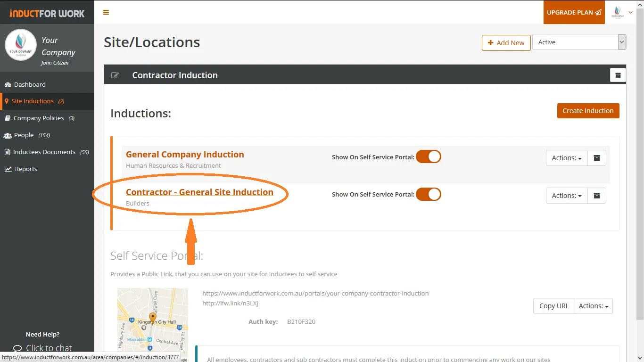Click the Site Inductions pin icon
The width and height of the screenshot is (644, 362).
(7, 101)
